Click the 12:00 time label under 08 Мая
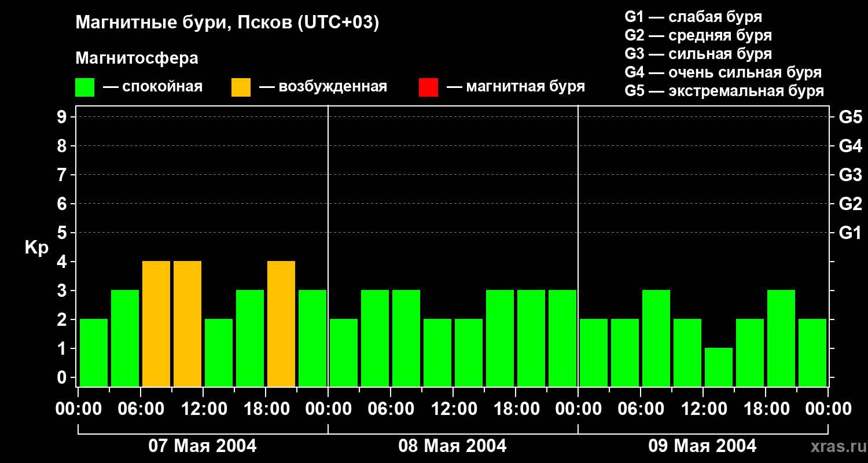The image size is (868, 463). 453,409
